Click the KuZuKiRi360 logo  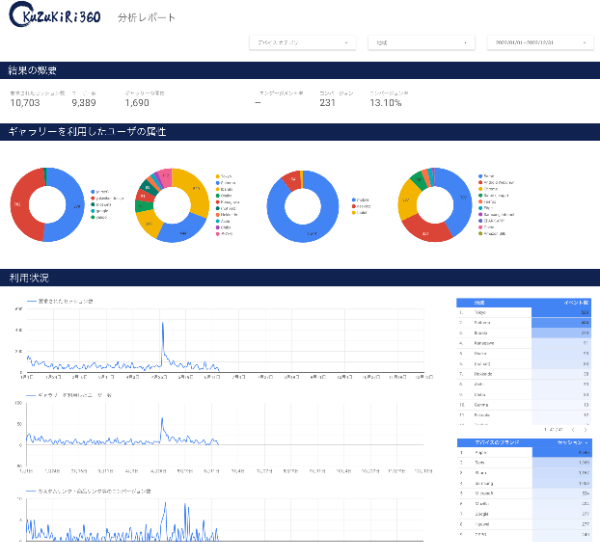[x=53, y=18]
